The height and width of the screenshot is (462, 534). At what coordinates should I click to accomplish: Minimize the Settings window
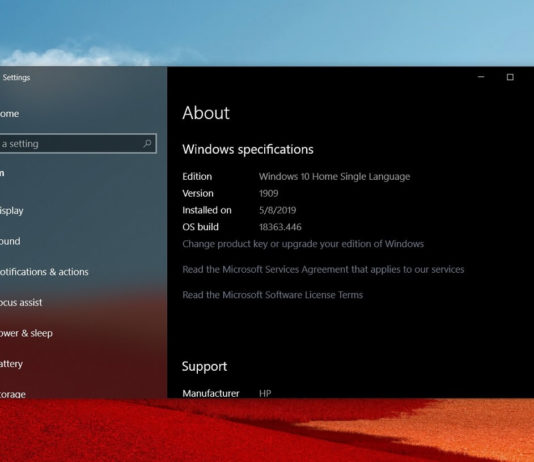[x=481, y=77]
